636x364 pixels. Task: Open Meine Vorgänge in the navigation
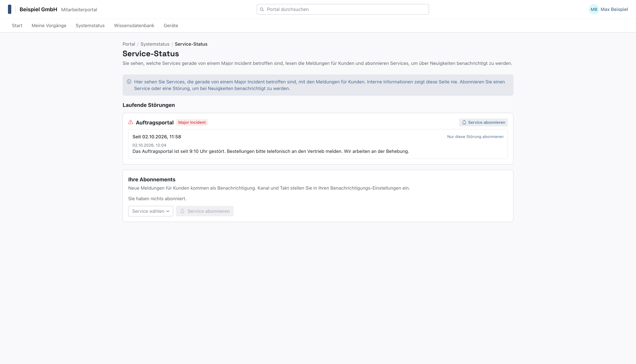(x=49, y=25)
